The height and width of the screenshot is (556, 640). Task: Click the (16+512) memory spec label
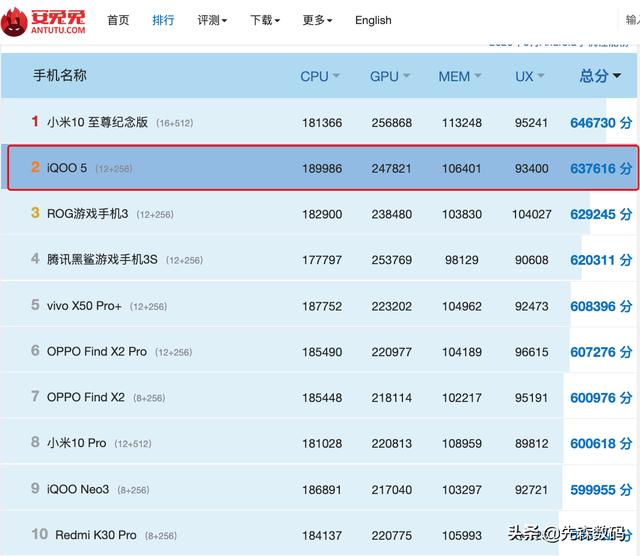175,123
